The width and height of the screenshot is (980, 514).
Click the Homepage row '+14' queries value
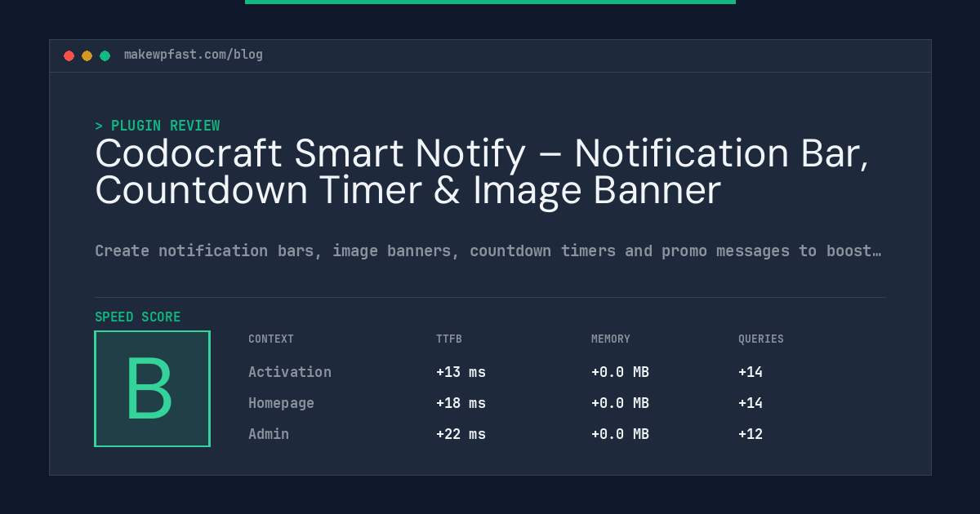[x=751, y=403]
